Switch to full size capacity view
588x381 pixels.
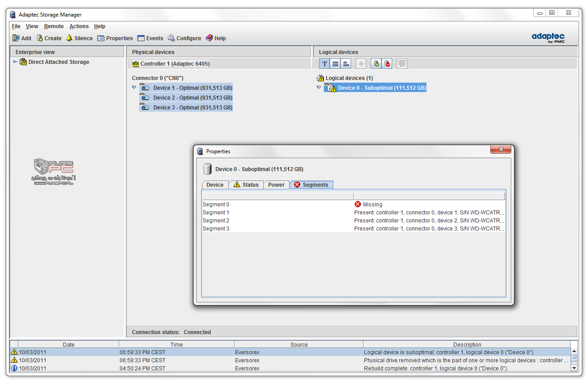coord(335,64)
